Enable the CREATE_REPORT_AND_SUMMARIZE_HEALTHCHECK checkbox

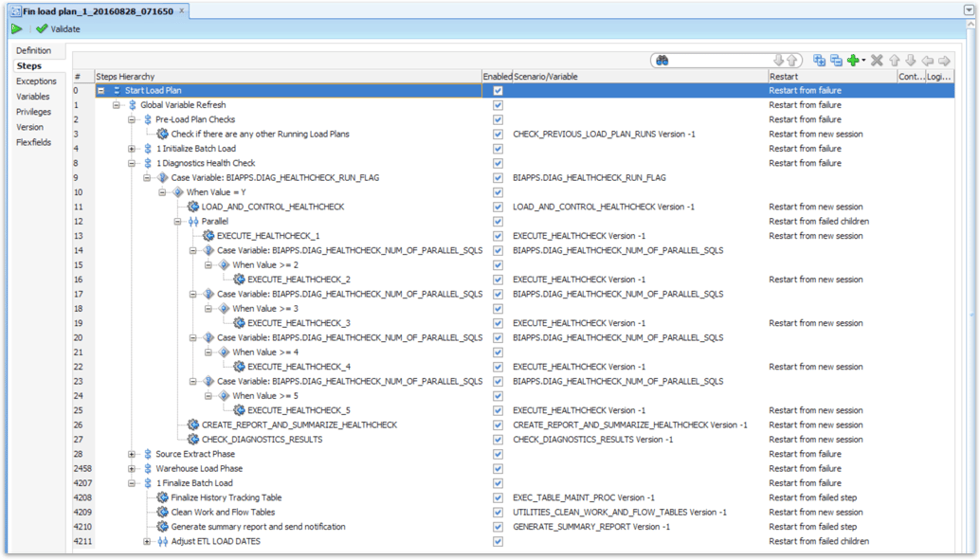(497, 425)
